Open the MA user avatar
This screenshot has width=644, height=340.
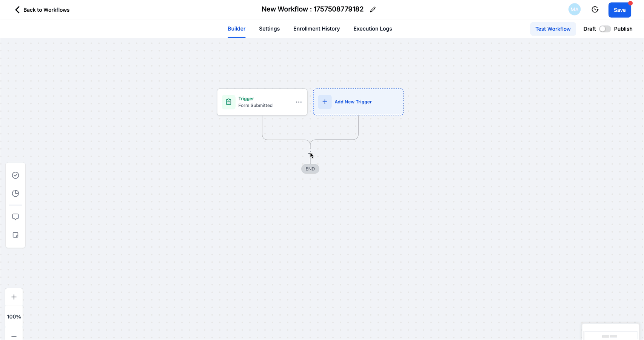[x=574, y=9]
